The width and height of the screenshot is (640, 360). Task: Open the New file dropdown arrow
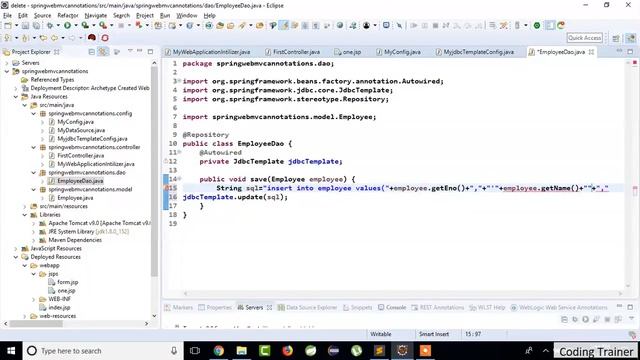(x=16, y=26)
